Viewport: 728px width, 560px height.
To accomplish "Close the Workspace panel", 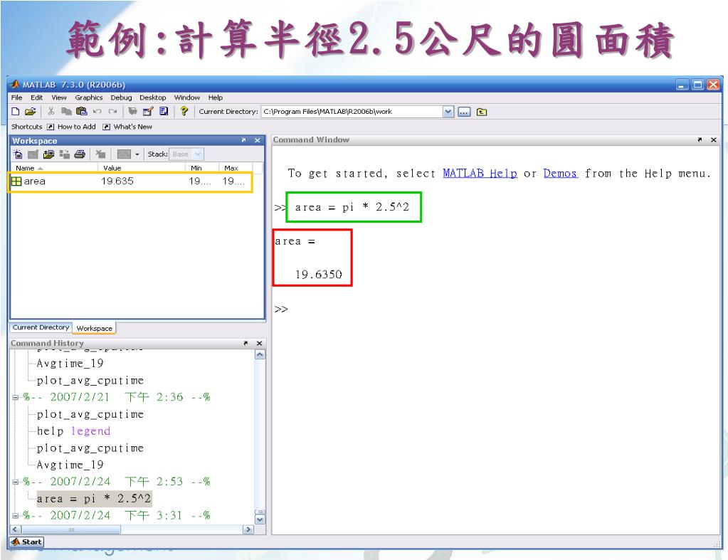I will click(258, 140).
